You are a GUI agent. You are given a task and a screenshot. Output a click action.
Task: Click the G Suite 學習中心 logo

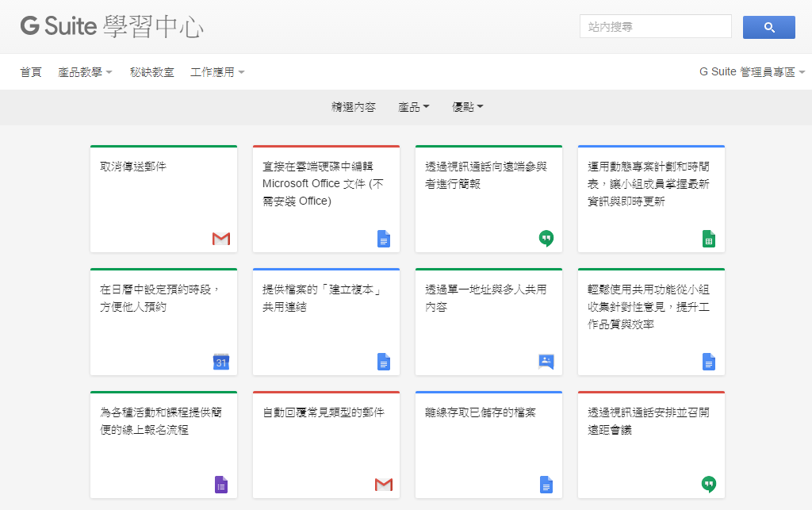coord(112,27)
